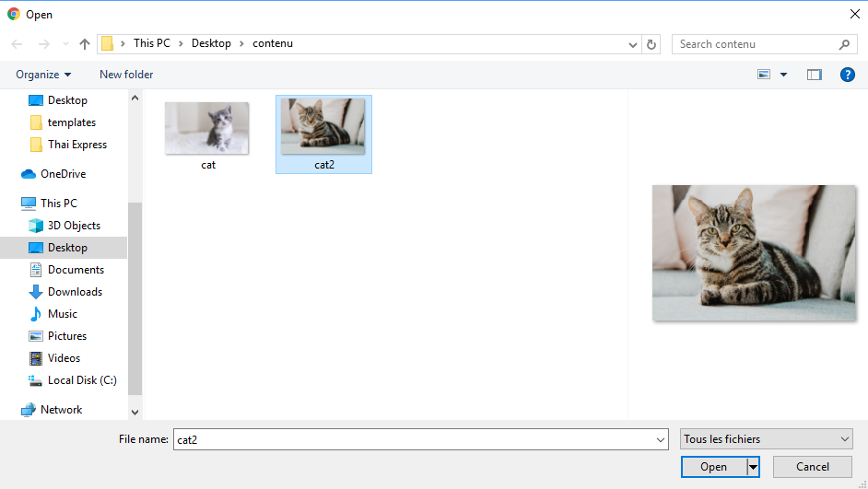The height and width of the screenshot is (489, 868).
Task: Expand the File name history dropdown
Action: coord(660,440)
